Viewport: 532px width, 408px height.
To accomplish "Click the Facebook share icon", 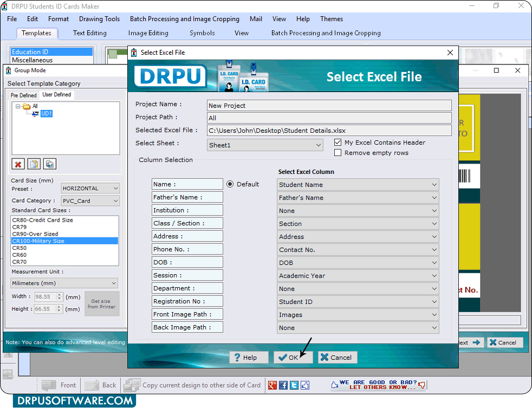I will pos(283,385).
